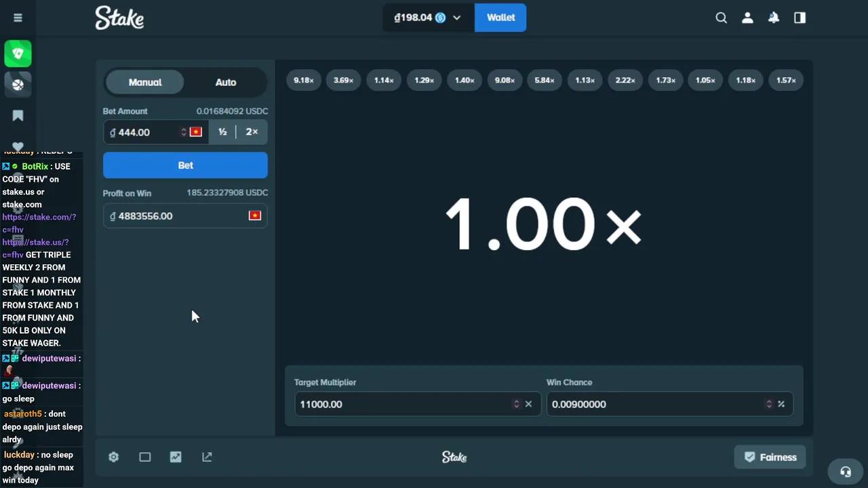Click the flag icon in Bet Amount field
This screenshot has width=868, height=488.
click(196, 132)
